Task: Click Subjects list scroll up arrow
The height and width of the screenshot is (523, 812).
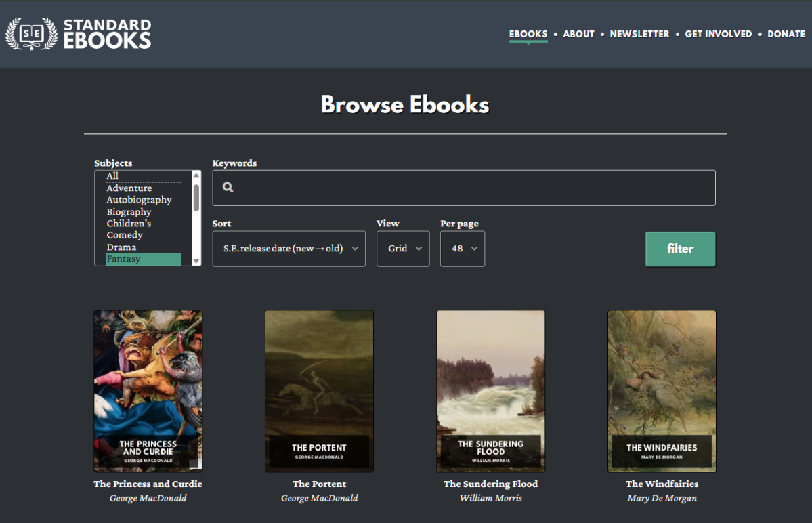Action: 196,175
